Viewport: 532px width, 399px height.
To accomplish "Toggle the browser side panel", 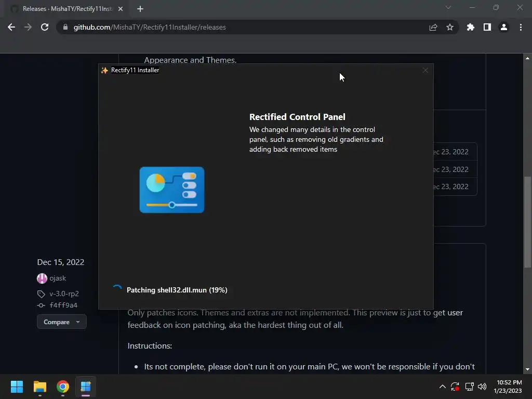I will click(x=487, y=27).
